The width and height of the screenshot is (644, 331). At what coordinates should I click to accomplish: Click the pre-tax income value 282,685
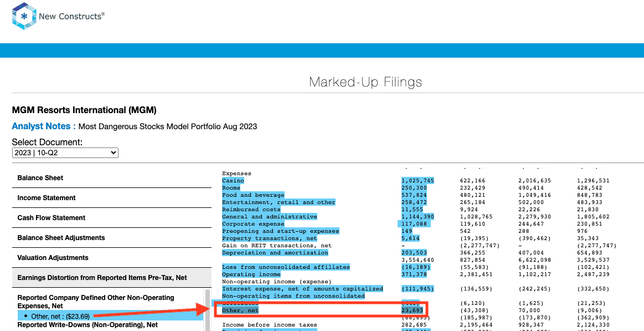[x=414, y=325]
